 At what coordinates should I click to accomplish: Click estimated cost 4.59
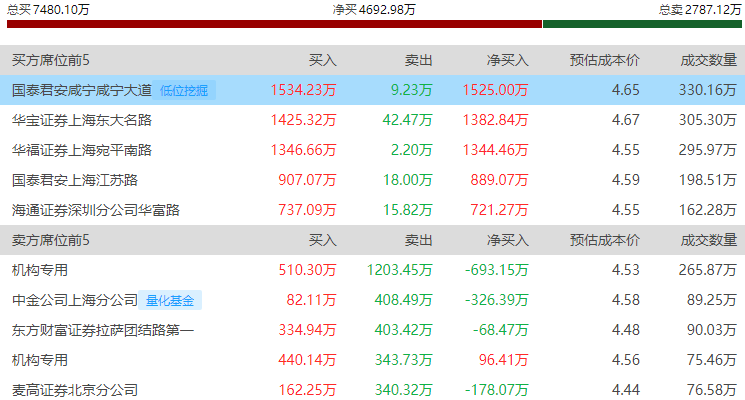pos(626,180)
